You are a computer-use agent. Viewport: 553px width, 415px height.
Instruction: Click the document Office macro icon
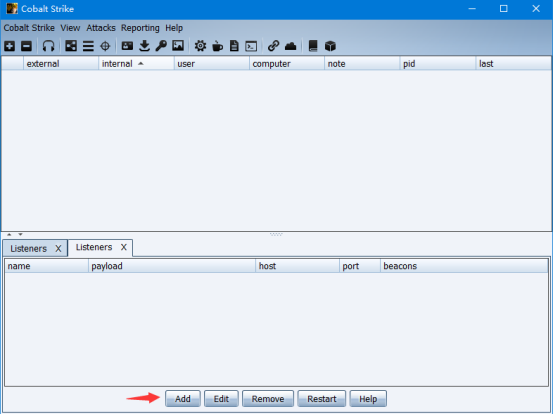tap(234, 46)
